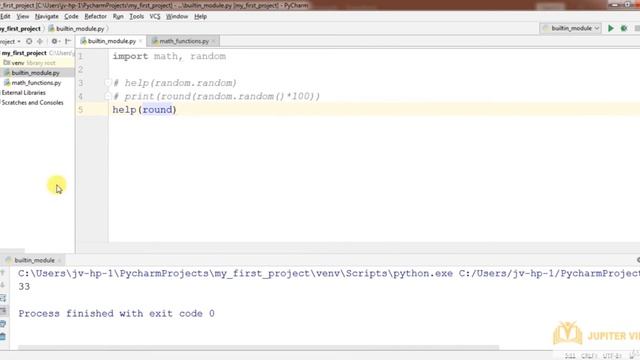Expand External Libraries node
Viewport: 640px width, 360px height.
(24, 93)
